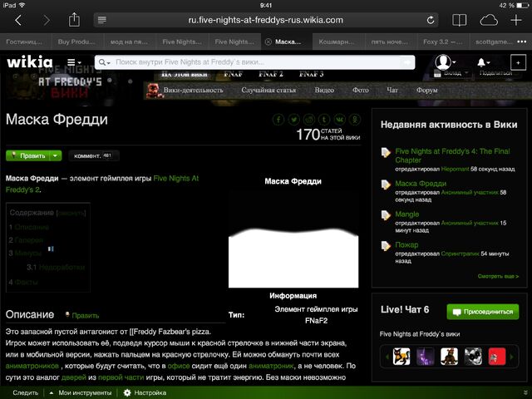Viewport: 532px width, 399px height.
Task: Edit Описание section via Править link
Action: point(85,316)
